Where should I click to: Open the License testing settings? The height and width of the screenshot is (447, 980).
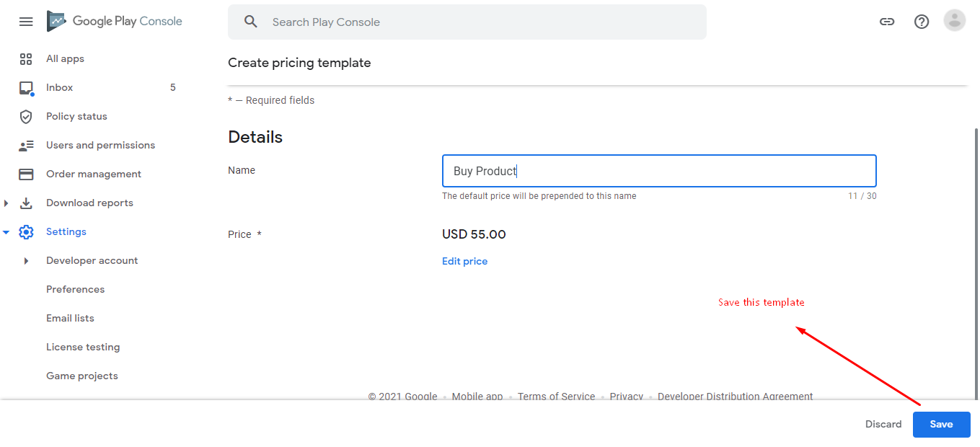pos(83,348)
